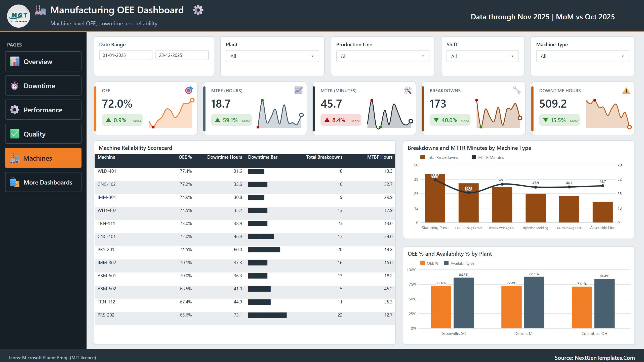The height and width of the screenshot is (362, 644).
Task: Click the Source NextGenTemplates.Com link
Action: point(595,358)
